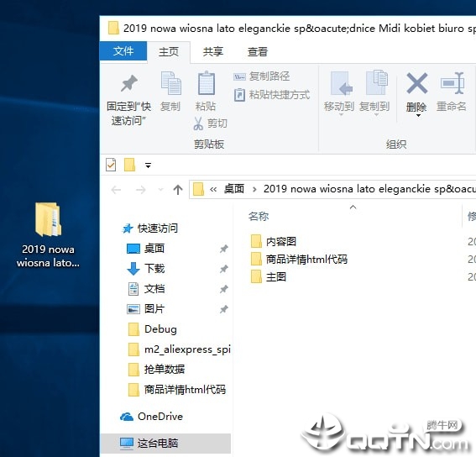Click the sort direction arrow above the name column
Image resolution: width=476 pixels, height=457 pixels.
(353, 207)
